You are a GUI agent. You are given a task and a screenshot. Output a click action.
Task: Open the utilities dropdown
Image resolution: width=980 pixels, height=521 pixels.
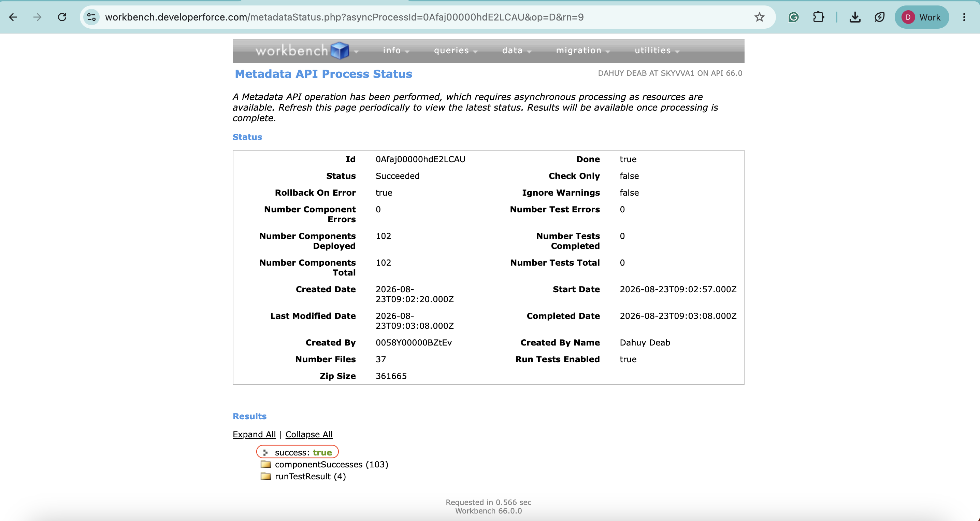pyautogui.click(x=657, y=51)
